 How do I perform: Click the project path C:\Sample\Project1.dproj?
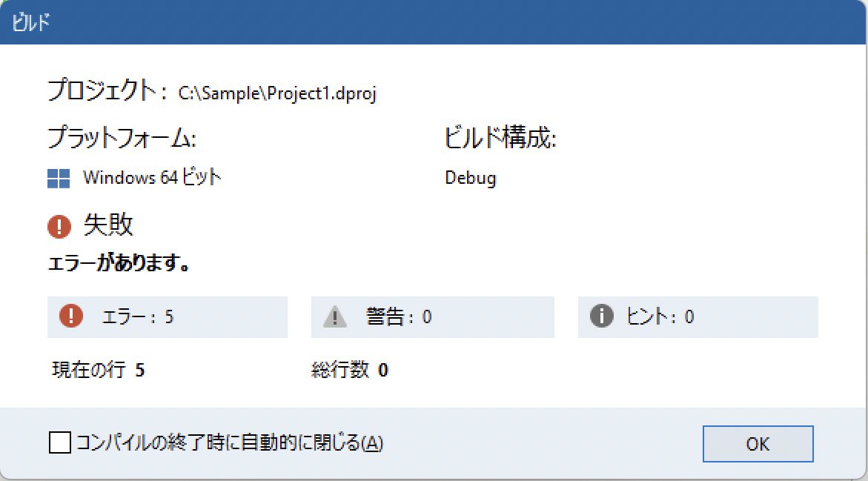pyautogui.click(x=277, y=93)
